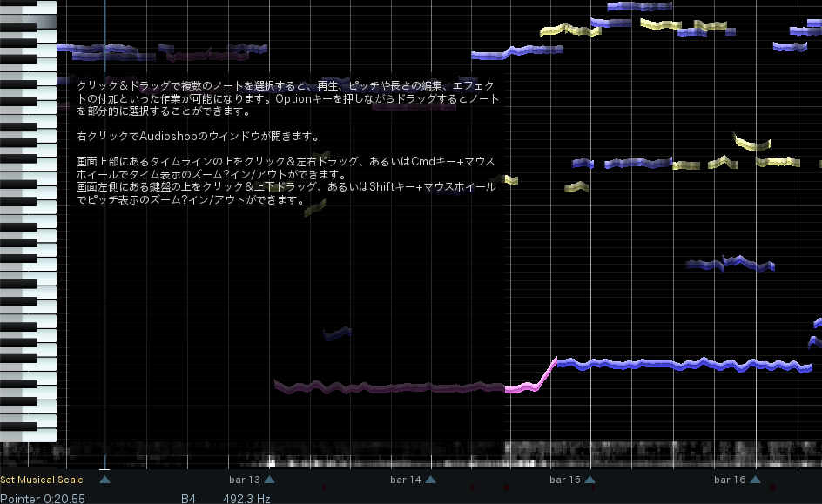
Task: Click the help line mentioning Shift key
Action: pyautogui.click(x=286, y=186)
